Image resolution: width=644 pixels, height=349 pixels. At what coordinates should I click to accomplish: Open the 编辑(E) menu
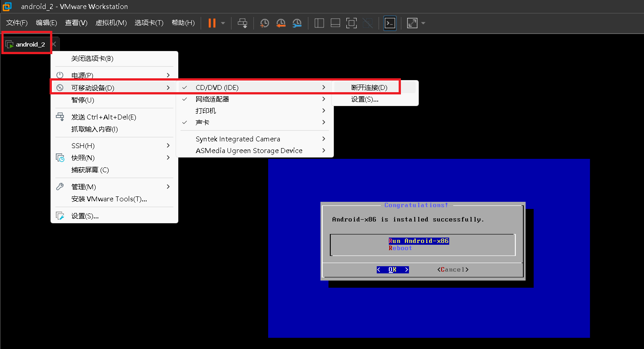pyautogui.click(x=46, y=23)
